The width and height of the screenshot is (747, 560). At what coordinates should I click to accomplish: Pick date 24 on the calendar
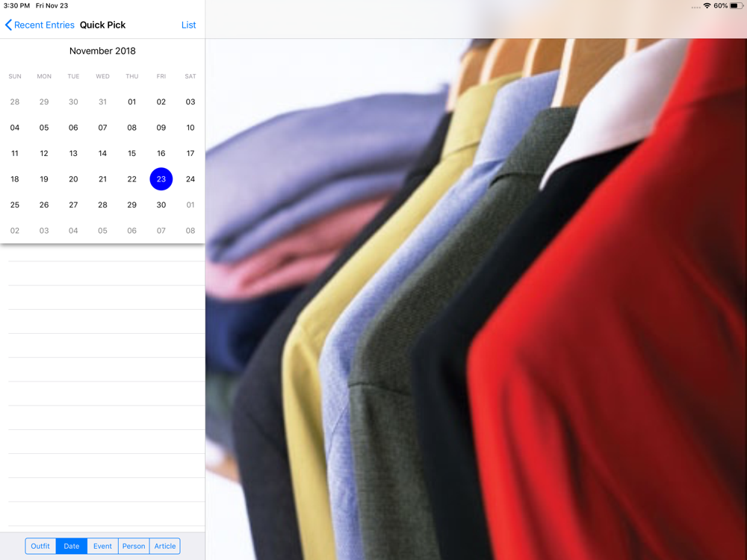[x=190, y=179]
